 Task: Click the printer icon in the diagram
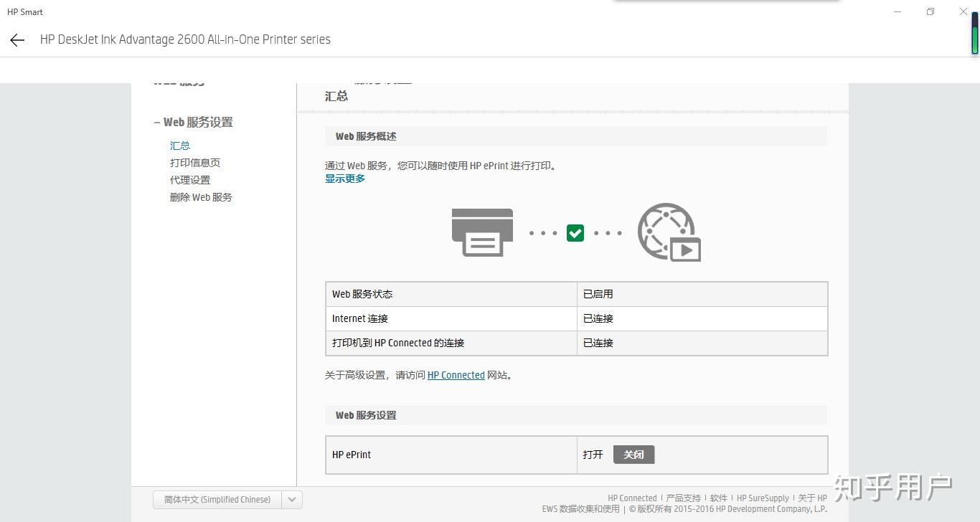point(482,232)
